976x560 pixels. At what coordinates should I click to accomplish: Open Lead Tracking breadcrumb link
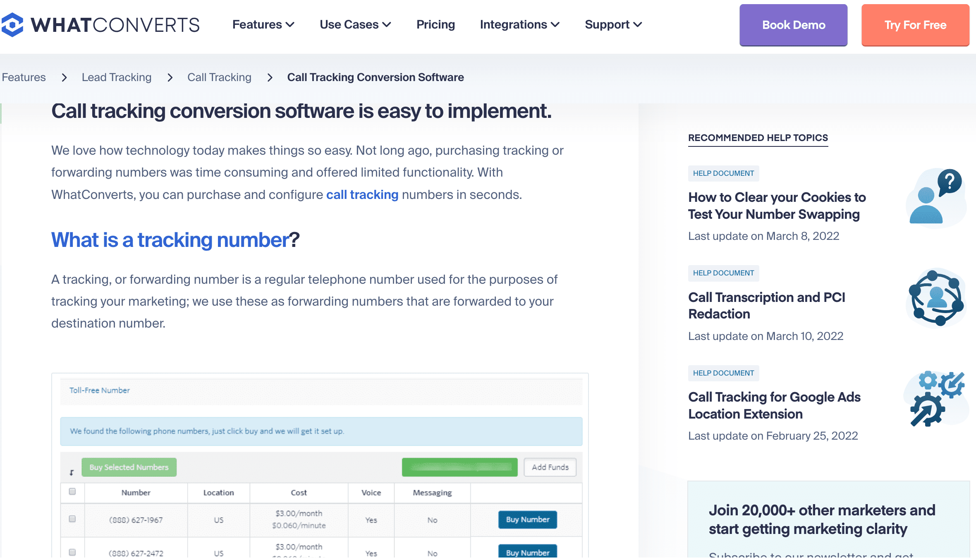(117, 77)
